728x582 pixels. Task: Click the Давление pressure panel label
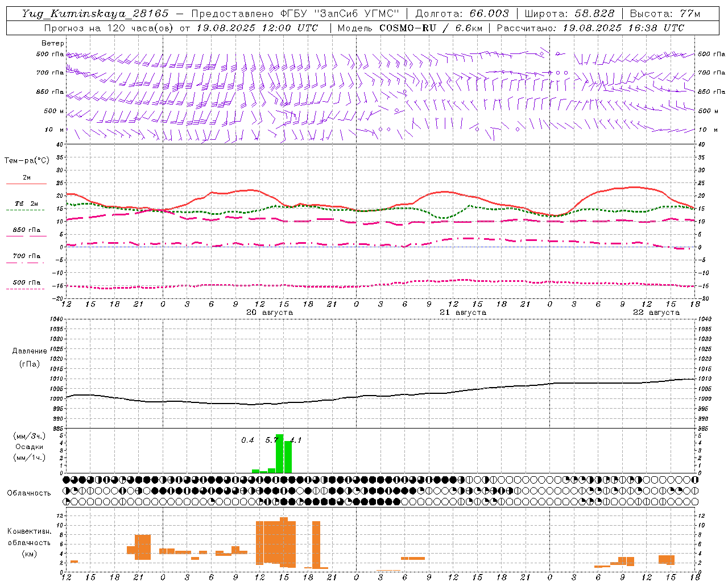point(30,351)
